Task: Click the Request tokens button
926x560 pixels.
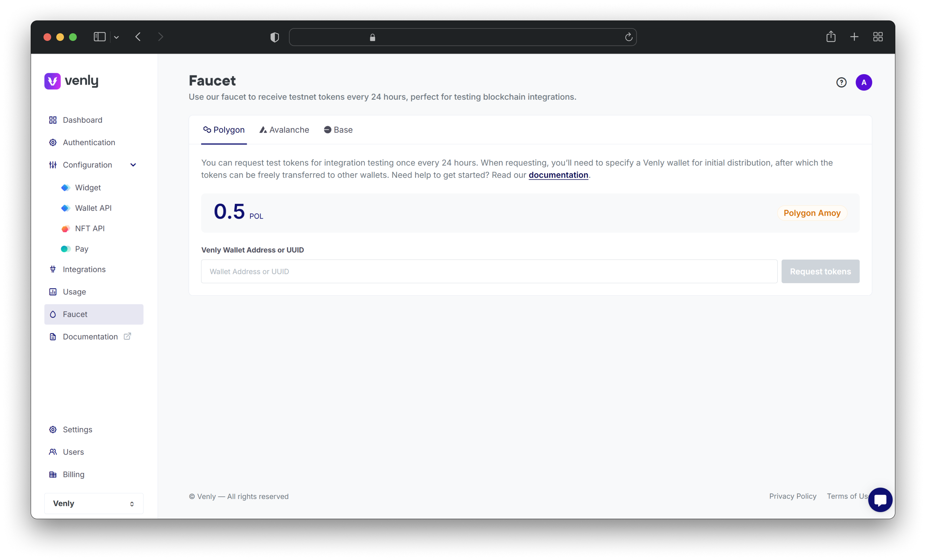Action: pyautogui.click(x=820, y=271)
